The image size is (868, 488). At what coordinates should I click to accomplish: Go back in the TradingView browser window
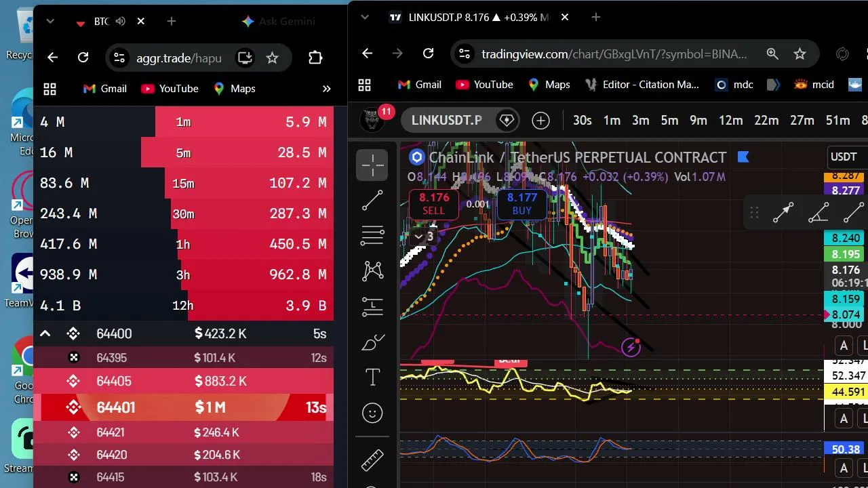click(x=368, y=54)
